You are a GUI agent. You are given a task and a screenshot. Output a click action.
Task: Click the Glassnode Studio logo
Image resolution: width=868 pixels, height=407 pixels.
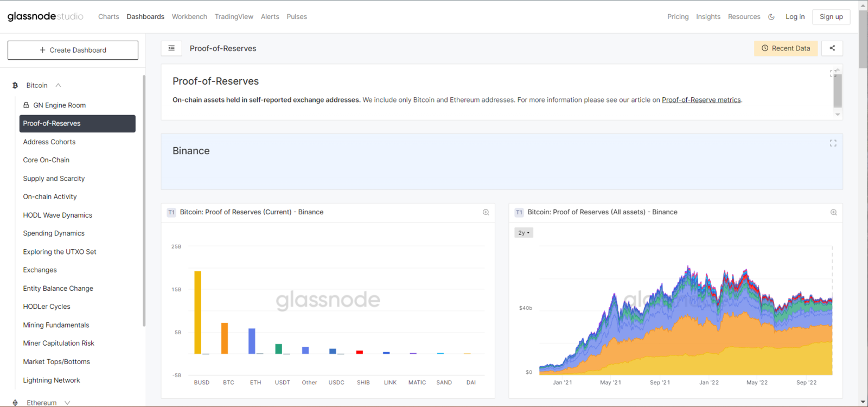coord(46,17)
